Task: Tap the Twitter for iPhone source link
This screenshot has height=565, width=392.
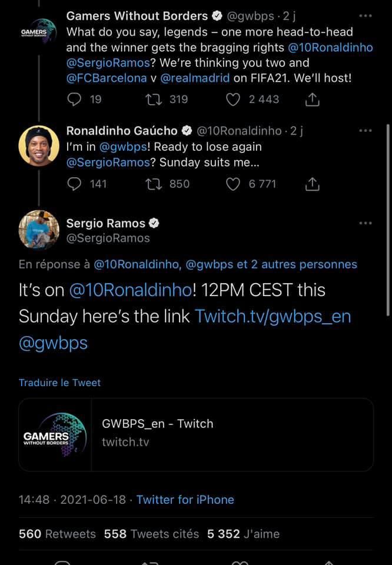Action: 185,500
